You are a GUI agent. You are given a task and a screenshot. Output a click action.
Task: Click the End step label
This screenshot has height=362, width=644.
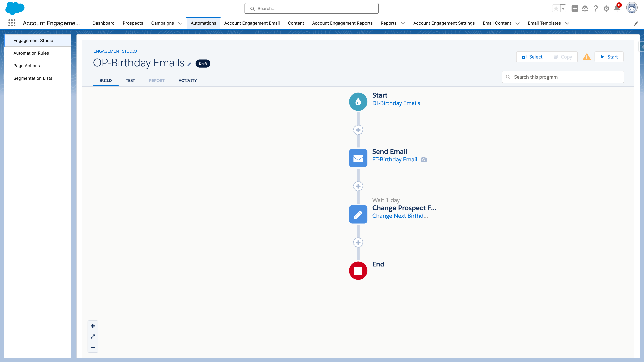(x=378, y=264)
